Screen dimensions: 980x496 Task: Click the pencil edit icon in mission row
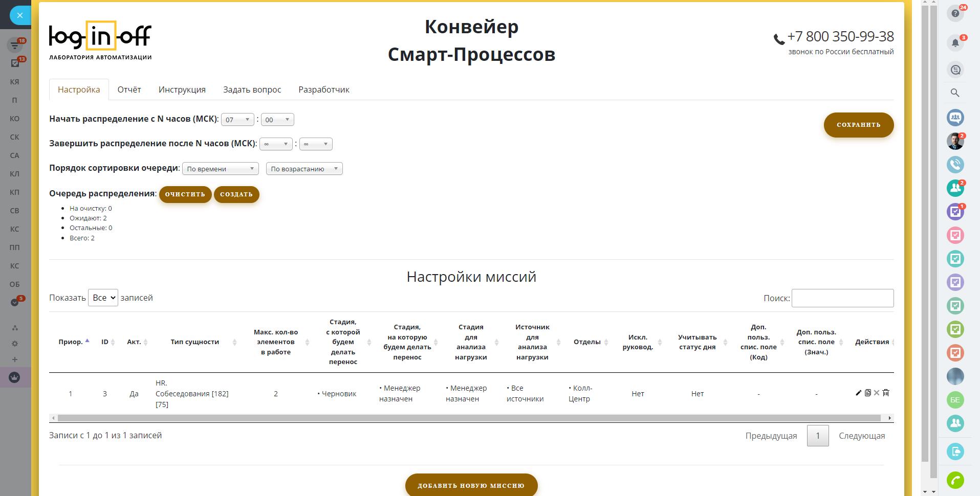(858, 393)
